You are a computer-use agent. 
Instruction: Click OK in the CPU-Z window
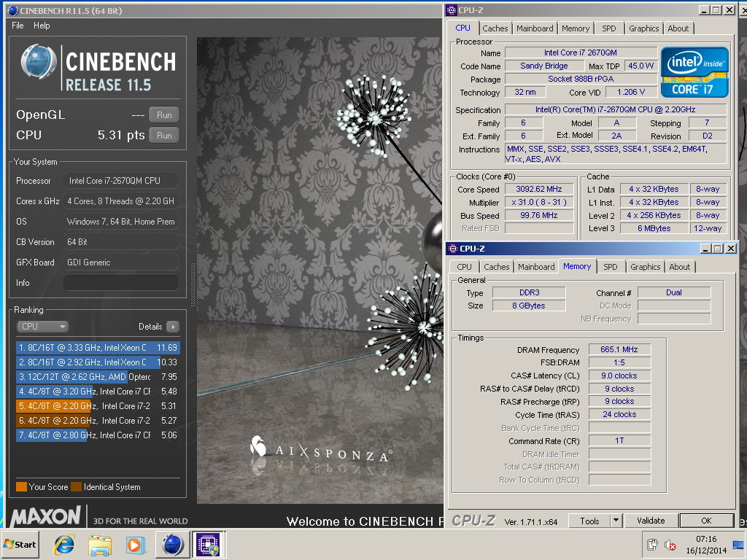[706, 521]
